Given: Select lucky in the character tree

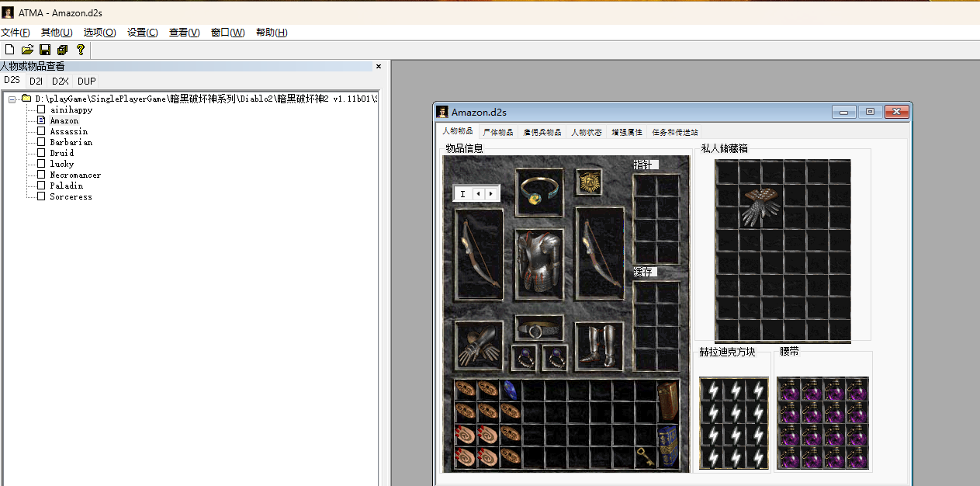Looking at the screenshot, I should tap(61, 164).
